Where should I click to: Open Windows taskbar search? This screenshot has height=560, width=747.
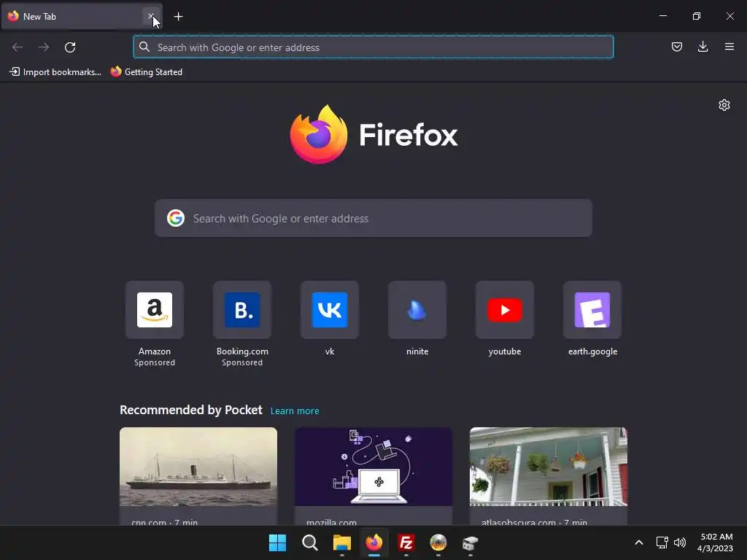309,542
